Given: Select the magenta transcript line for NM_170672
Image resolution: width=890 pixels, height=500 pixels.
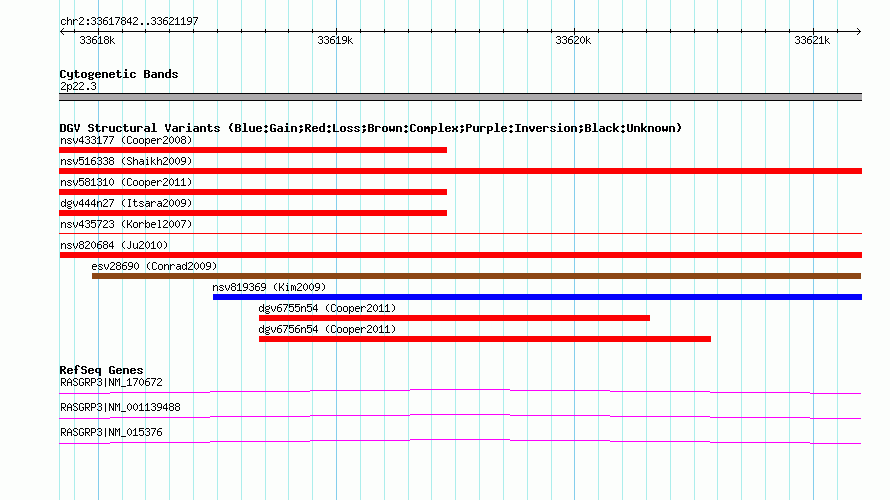Looking at the screenshot, I should pos(460,391).
